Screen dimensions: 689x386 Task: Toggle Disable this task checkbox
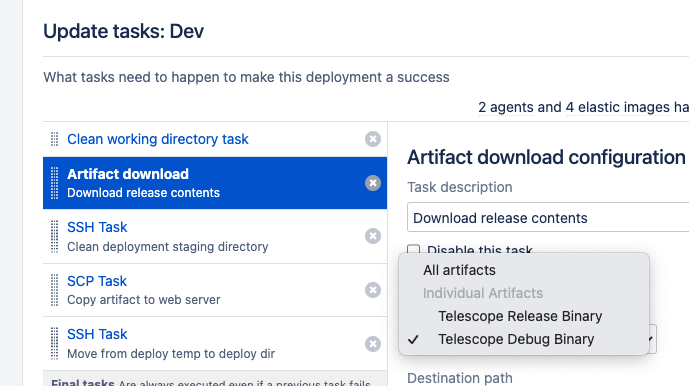point(413,250)
